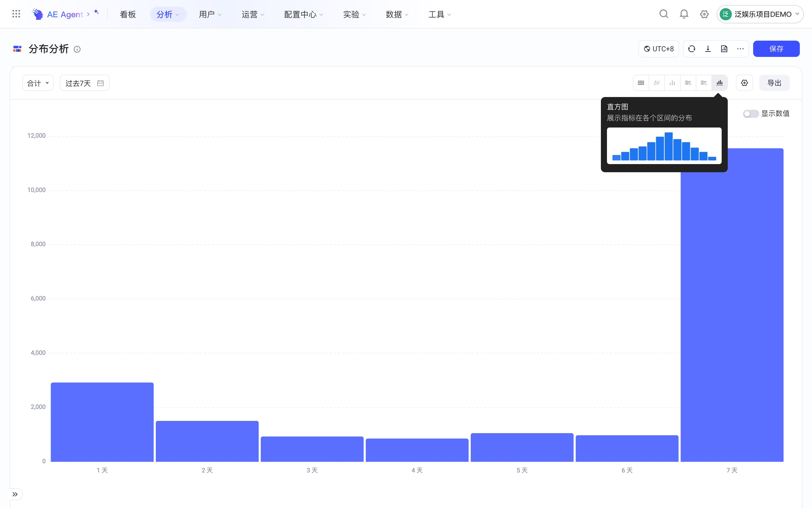The width and height of the screenshot is (812, 508).
Task: Open the notifications bell
Action: [x=684, y=14]
